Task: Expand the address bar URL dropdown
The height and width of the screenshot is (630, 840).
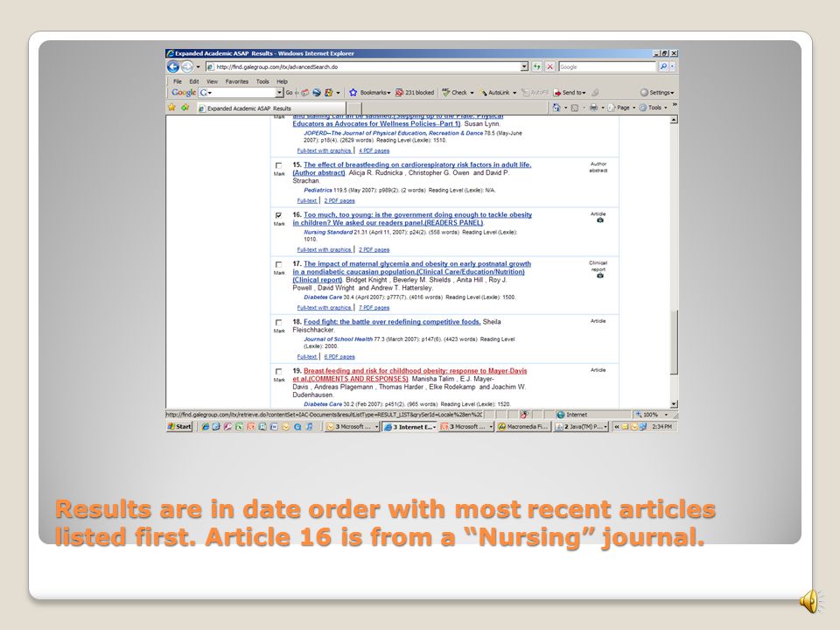Action: point(524,67)
